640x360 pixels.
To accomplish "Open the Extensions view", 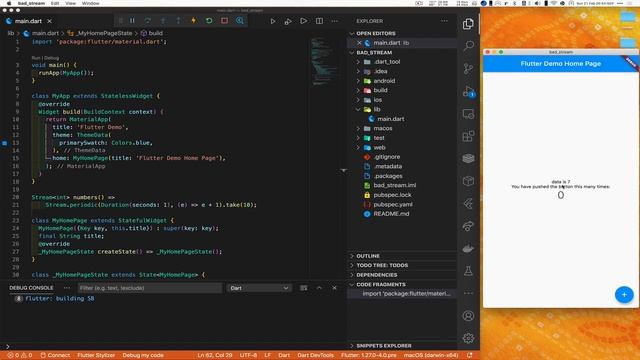I will [x=468, y=136].
